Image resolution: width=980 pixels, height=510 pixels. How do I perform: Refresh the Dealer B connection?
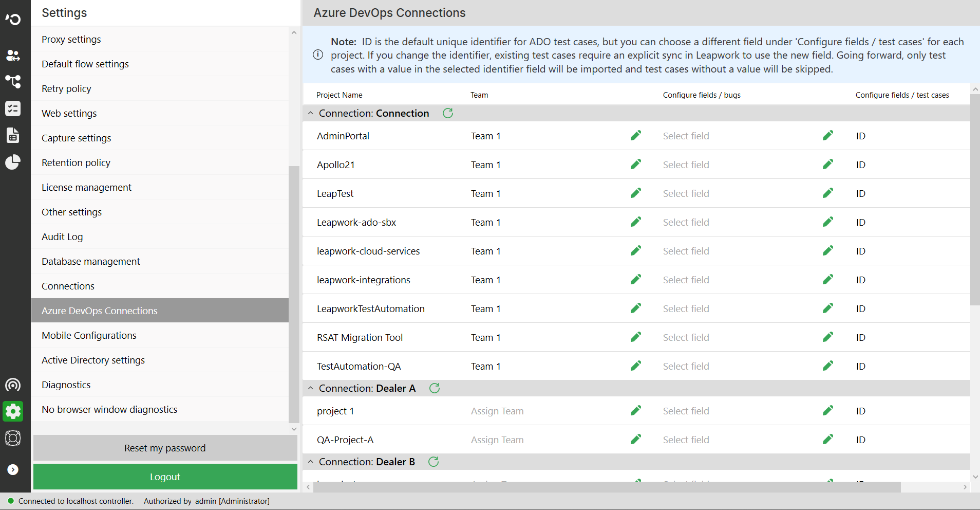pyautogui.click(x=434, y=462)
